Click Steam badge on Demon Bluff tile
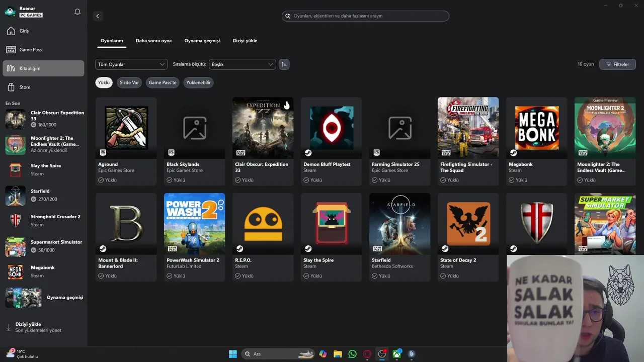The image size is (644, 362). pyautogui.click(x=308, y=153)
